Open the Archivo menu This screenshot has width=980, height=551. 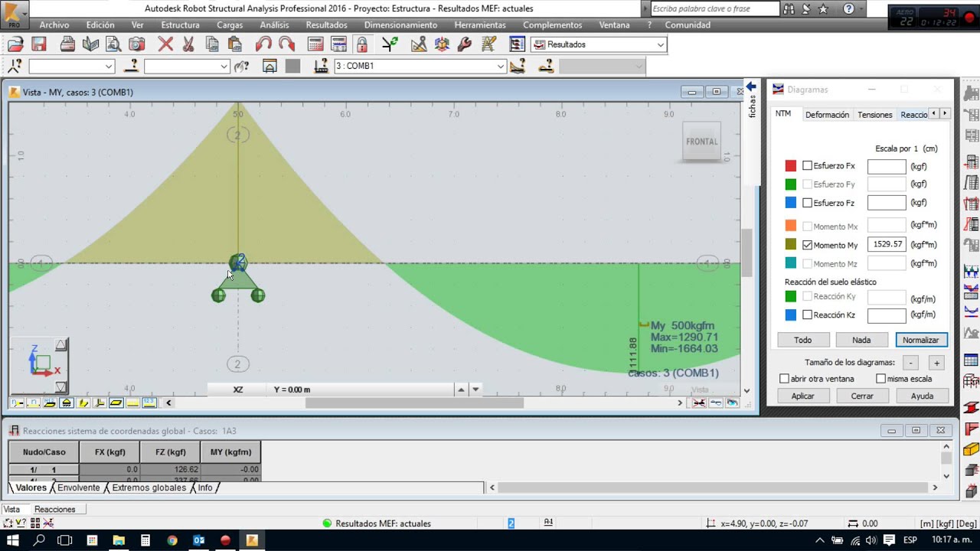54,25
